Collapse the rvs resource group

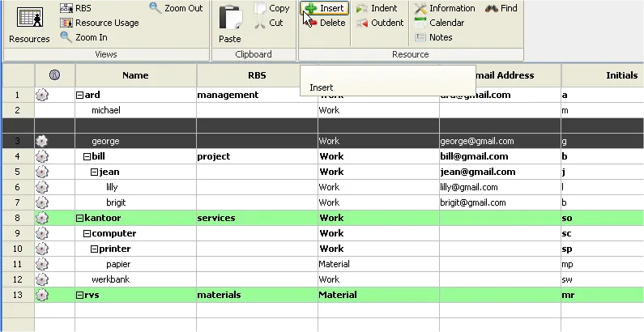[x=79, y=296]
